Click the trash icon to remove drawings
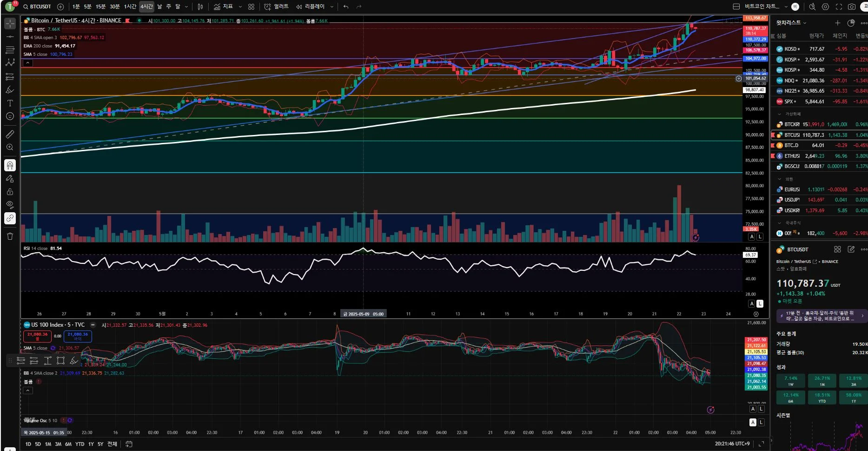868x451 pixels. [x=10, y=236]
